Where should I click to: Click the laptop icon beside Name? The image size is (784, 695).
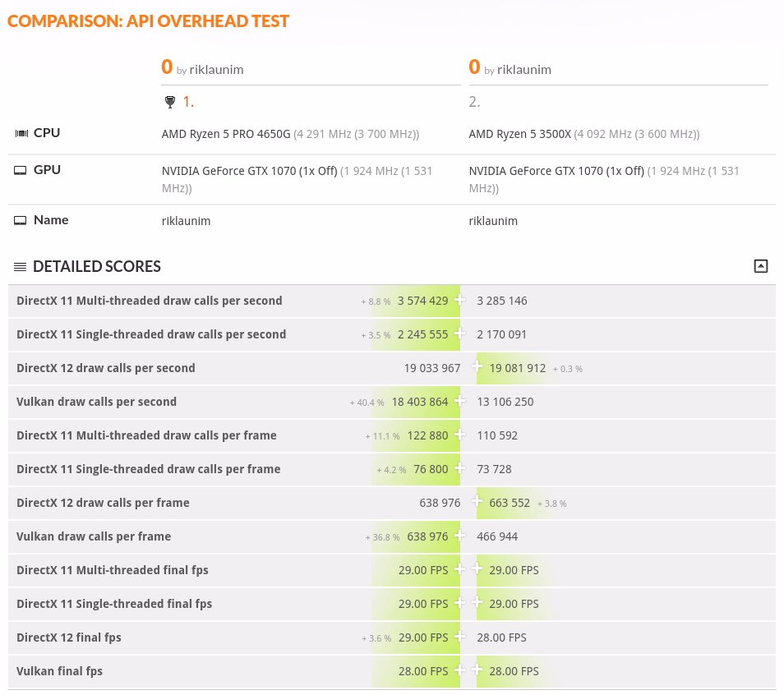[x=21, y=220]
